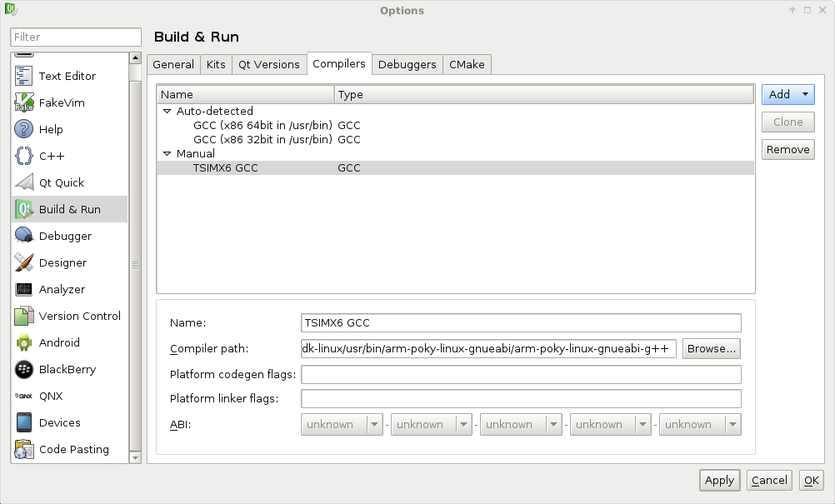Collapse the Auto-detected compilers group
The image size is (835, 504).
tap(167, 112)
